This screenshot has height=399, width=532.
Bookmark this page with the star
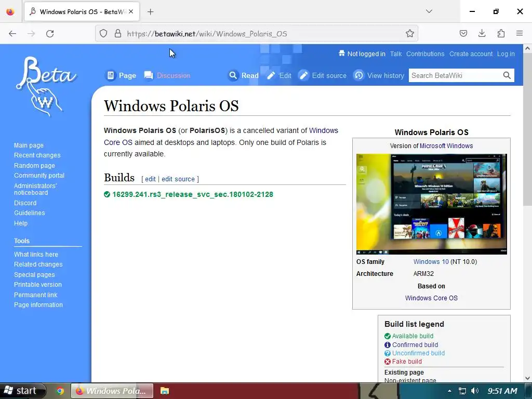pyautogui.click(x=410, y=34)
